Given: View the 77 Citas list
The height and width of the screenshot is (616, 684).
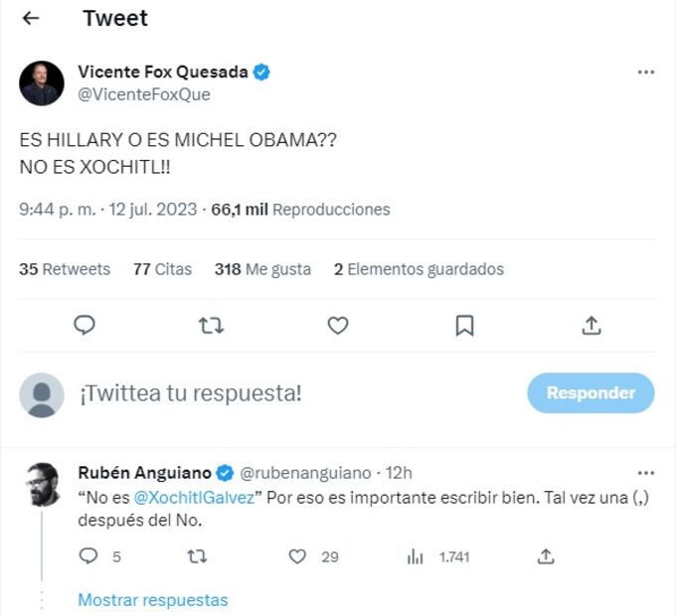Looking at the screenshot, I should (162, 269).
